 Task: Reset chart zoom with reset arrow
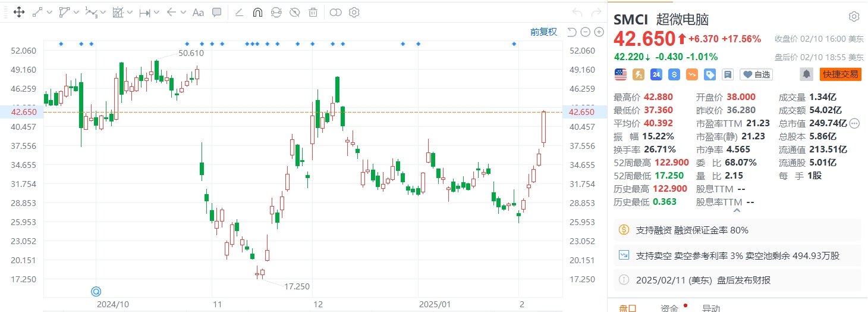pos(572,32)
